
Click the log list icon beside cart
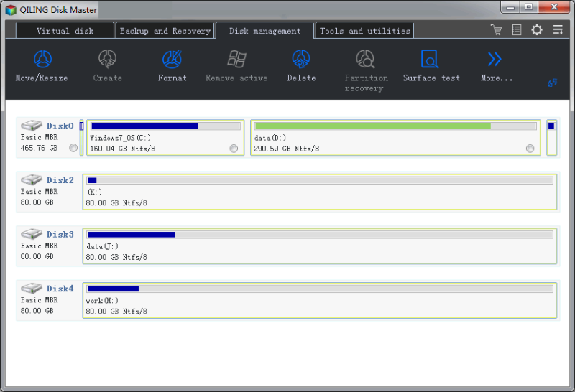516,30
